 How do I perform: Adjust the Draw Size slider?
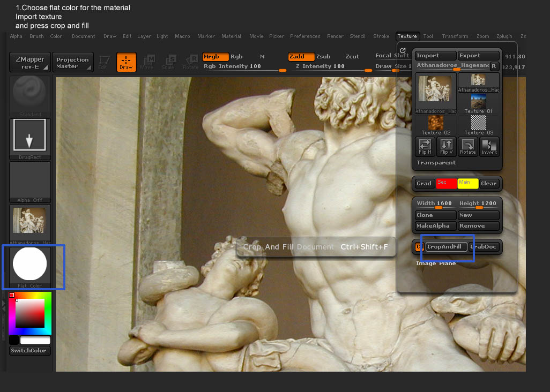393,67
